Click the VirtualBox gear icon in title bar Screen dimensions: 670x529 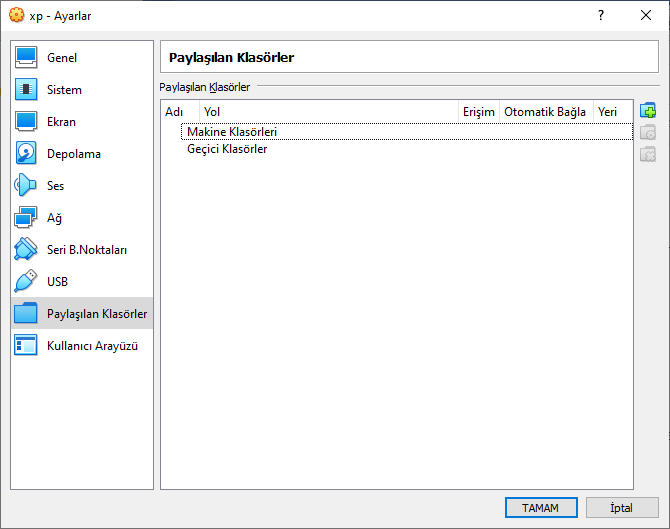16,15
